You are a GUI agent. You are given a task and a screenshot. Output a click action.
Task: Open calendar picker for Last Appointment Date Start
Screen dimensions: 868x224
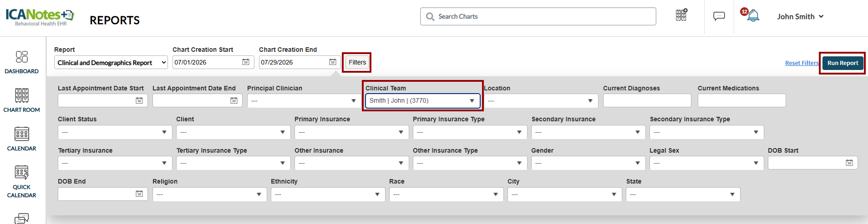[x=139, y=100]
